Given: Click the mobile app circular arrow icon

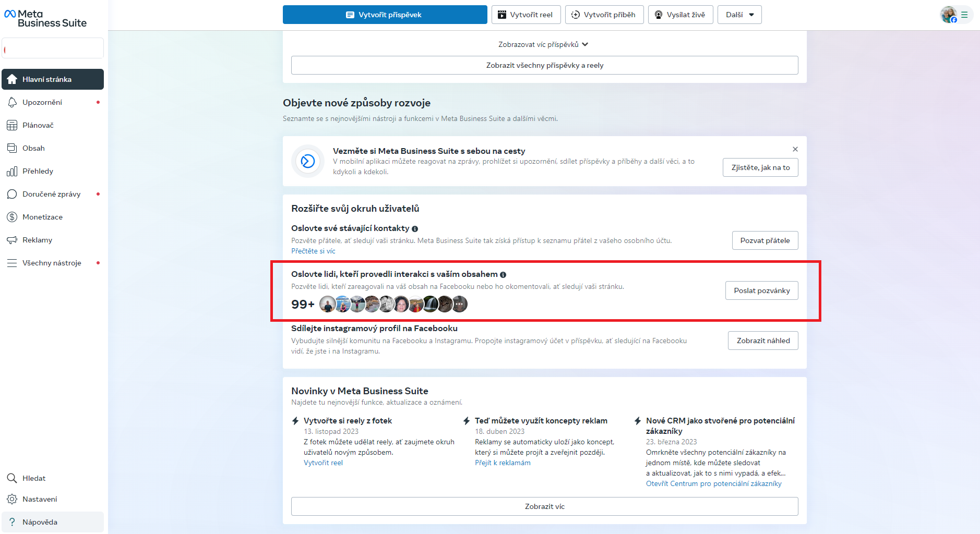Looking at the screenshot, I should (x=308, y=161).
